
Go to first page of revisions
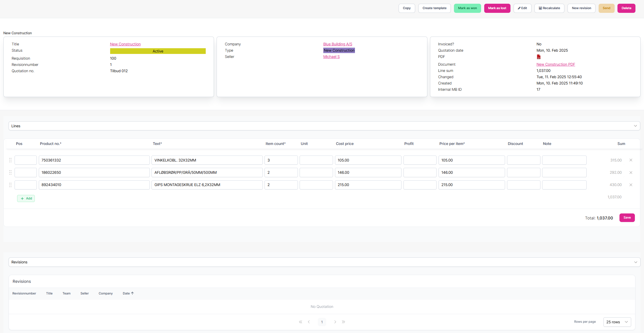click(300, 322)
